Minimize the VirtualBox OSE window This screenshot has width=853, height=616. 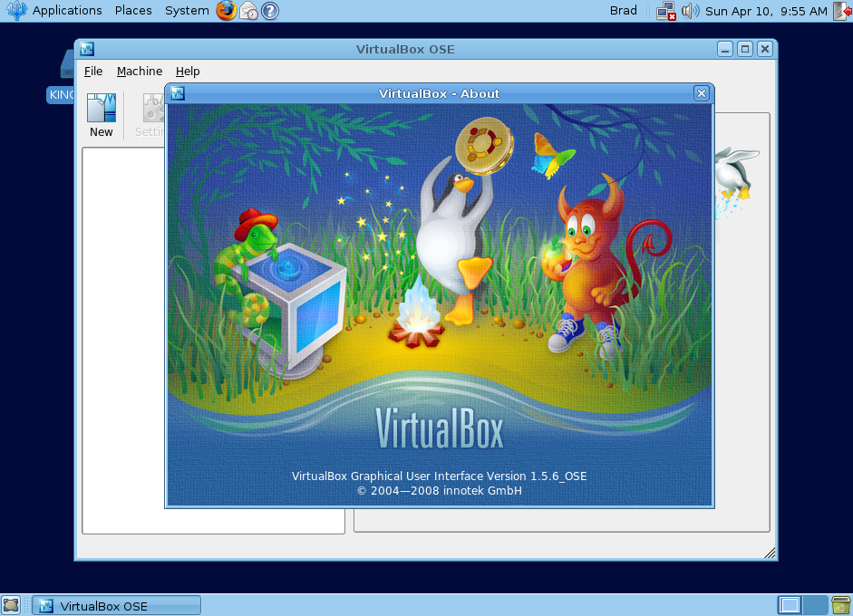[724, 49]
